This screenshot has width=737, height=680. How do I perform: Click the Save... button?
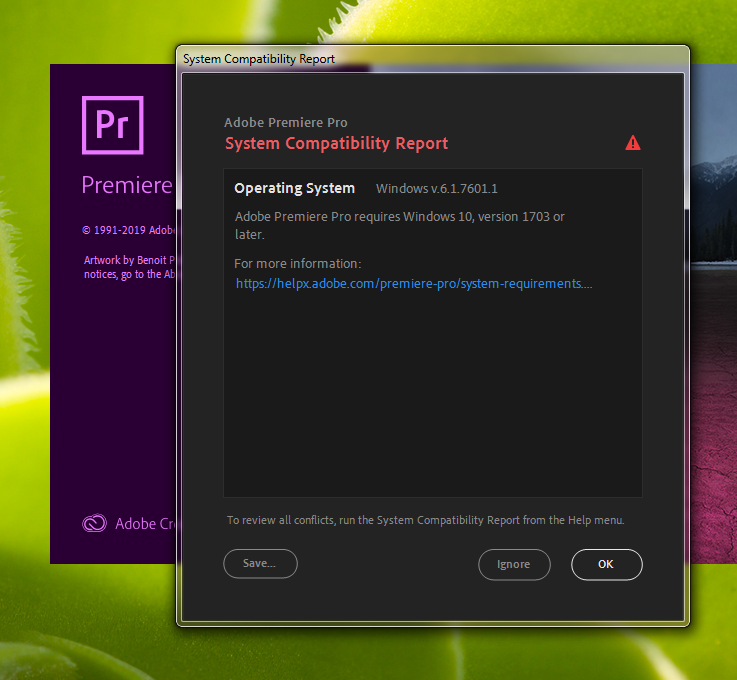(x=260, y=563)
